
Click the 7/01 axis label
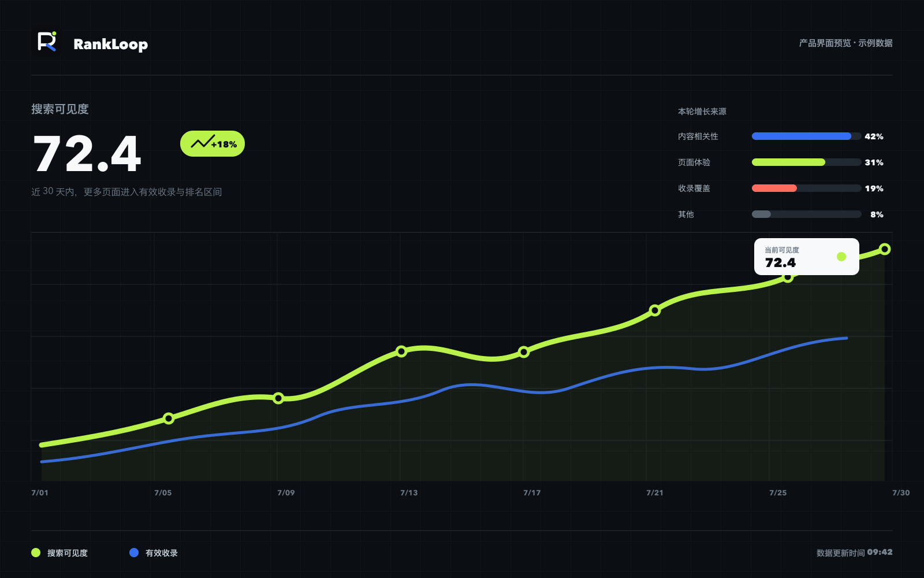(40, 493)
